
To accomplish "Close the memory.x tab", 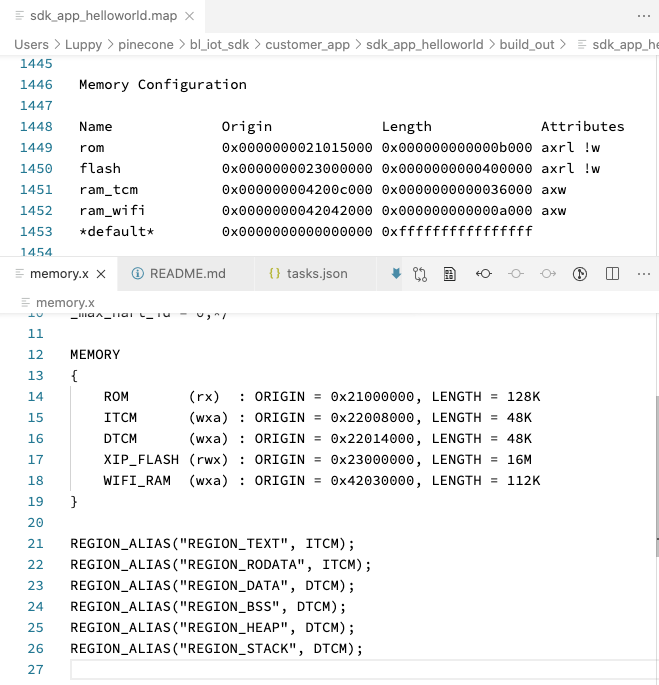I will (102, 273).
